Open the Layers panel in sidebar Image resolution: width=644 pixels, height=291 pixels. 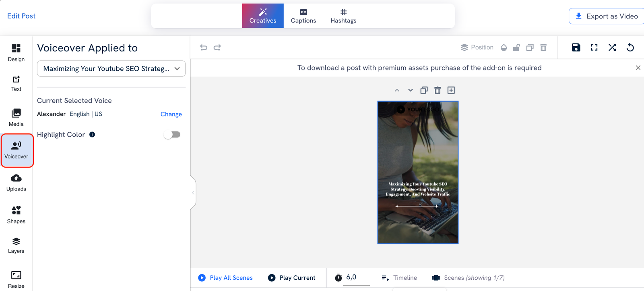(x=16, y=246)
